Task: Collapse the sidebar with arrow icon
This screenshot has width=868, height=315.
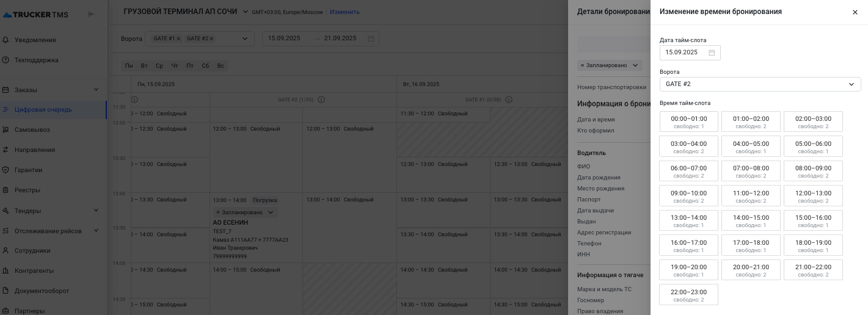Action: [92, 14]
